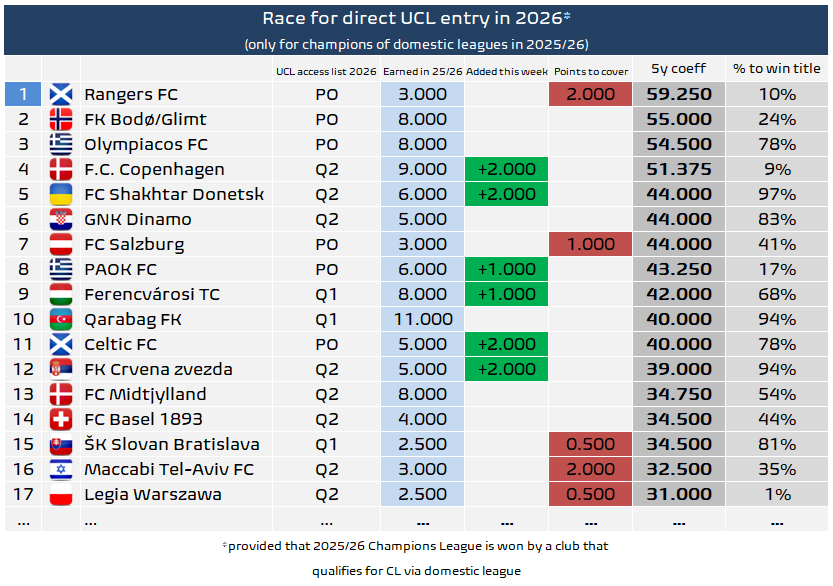This screenshot has height=586, width=833.
Task: Click the red 2.000 cell for Rangers FC
Action: click(x=590, y=94)
